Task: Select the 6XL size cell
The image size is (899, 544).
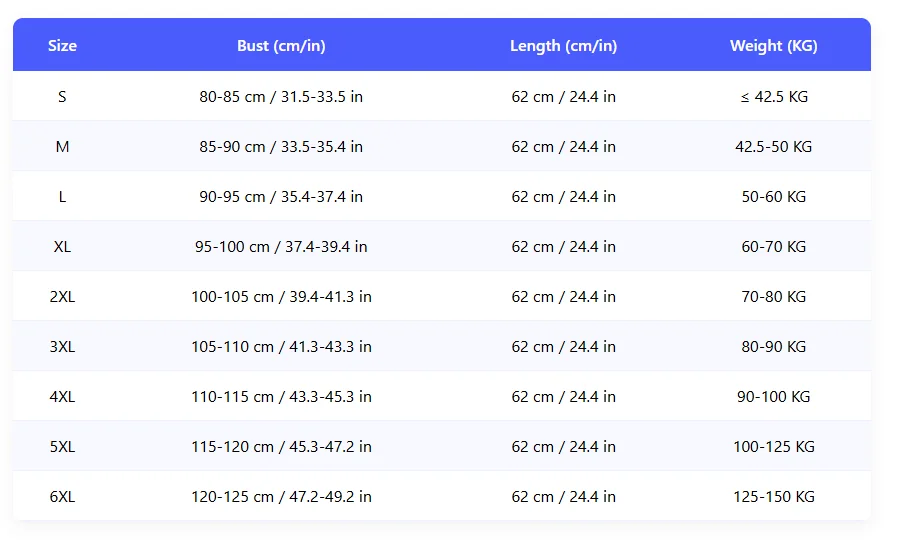Action: point(62,497)
